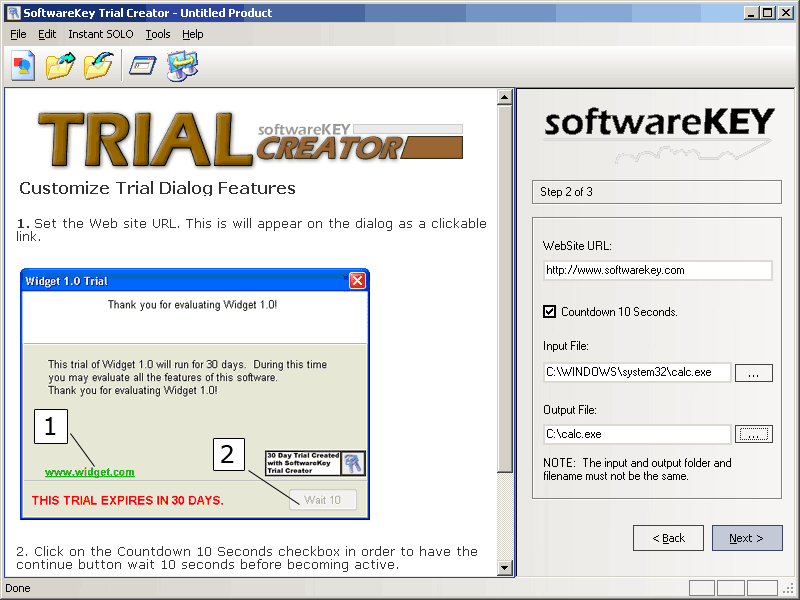Screen dimensions: 800x600
Task: Open the Edit menu
Action: (47, 34)
